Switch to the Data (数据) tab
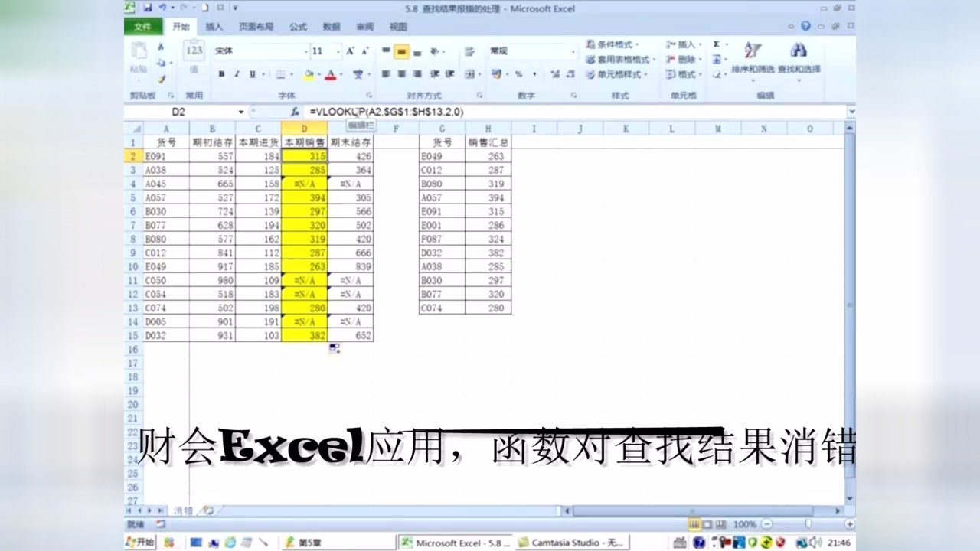This screenshot has height=551, width=980. coord(332,27)
